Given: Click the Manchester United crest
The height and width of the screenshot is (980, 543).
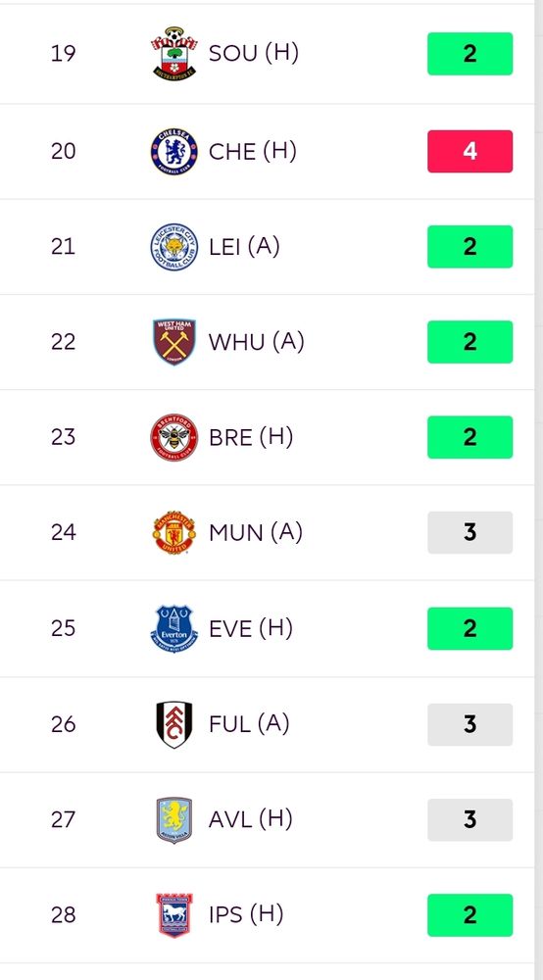Looking at the screenshot, I should pyautogui.click(x=174, y=532).
